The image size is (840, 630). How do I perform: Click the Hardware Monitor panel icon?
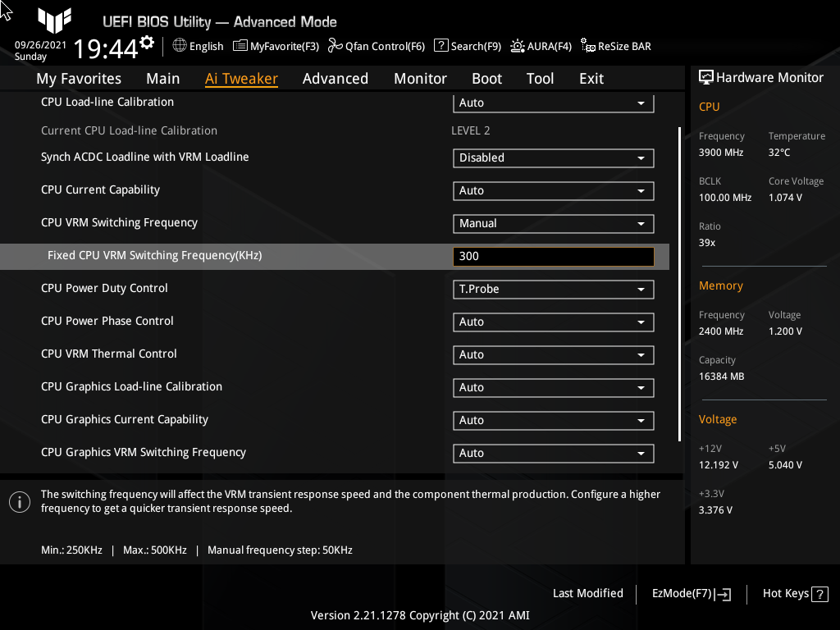pyautogui.click(x=706, y=76)
